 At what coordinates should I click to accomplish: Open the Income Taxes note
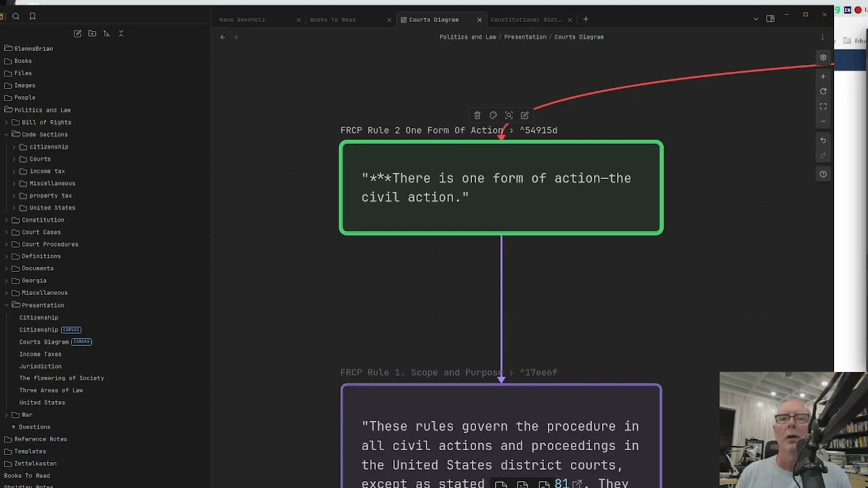(x=40, y=354)
